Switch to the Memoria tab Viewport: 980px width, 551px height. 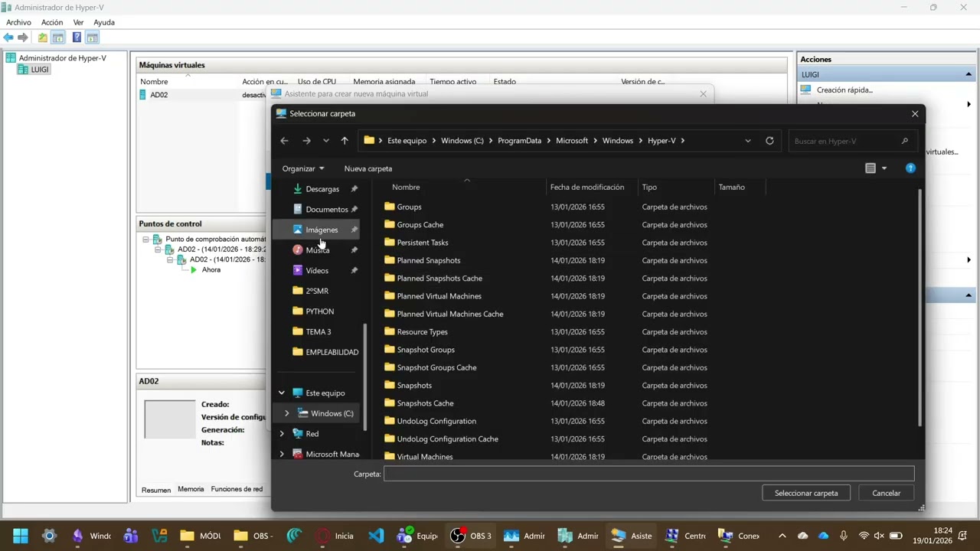tap(191, 489)
